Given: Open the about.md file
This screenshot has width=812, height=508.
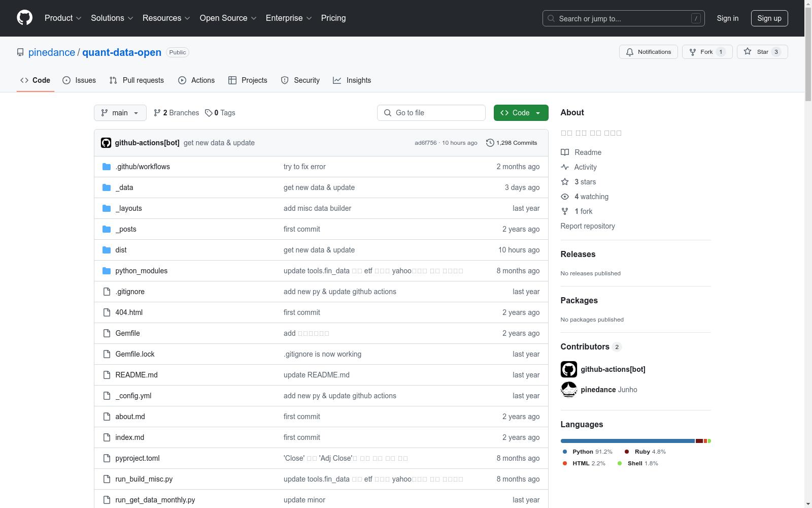Looking at the screenshot, I should pos(130,417).
